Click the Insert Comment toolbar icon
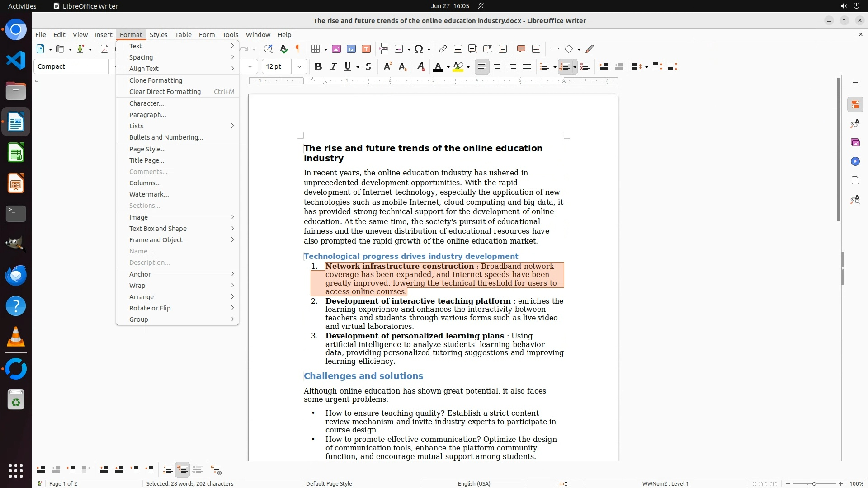868x488 pixels. pos(521,49)
